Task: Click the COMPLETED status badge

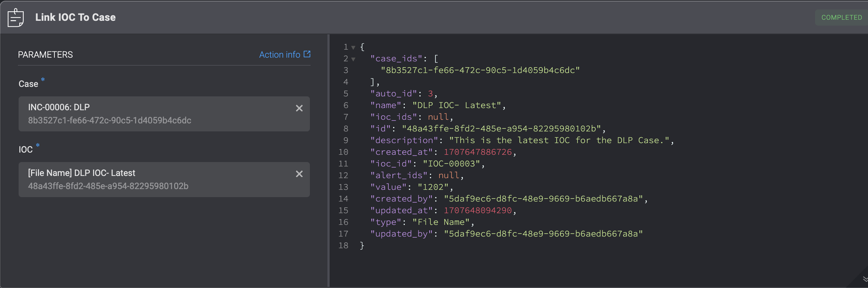Action: 841,18
